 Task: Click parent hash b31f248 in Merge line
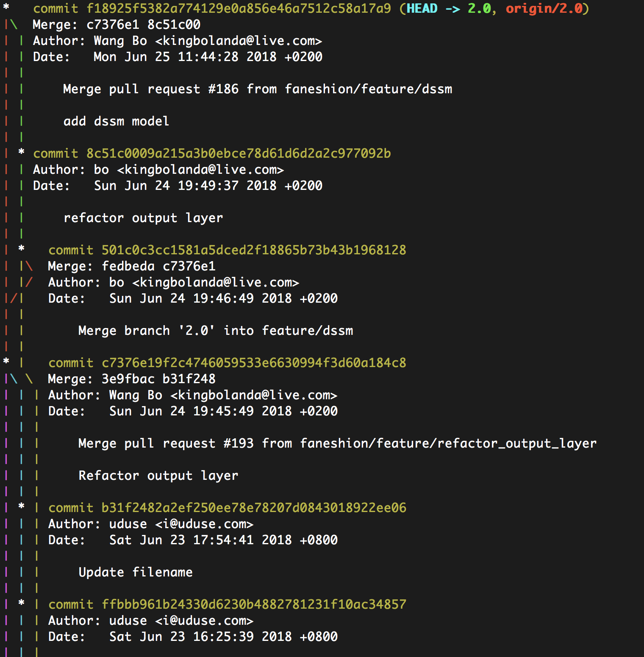tap(189, 379)
